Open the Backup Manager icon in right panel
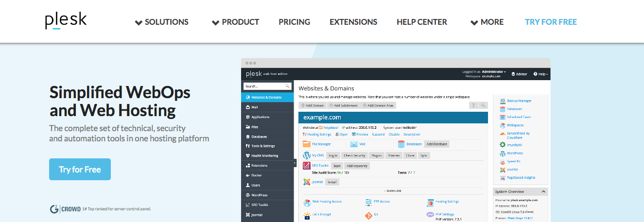 click(503, 101)
